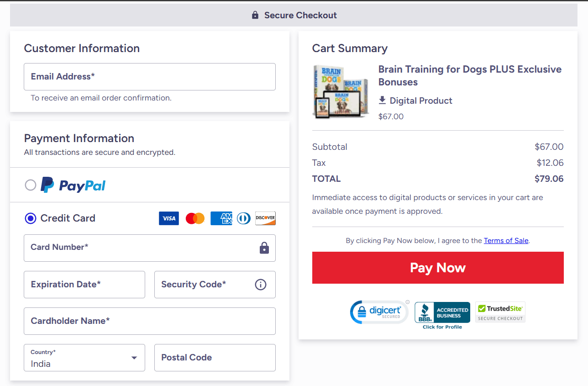The height and width of the screenshot is (386, 588).
Task: Click the Security Code info icon
Action: pyautogui.click(x=260, y=285)
